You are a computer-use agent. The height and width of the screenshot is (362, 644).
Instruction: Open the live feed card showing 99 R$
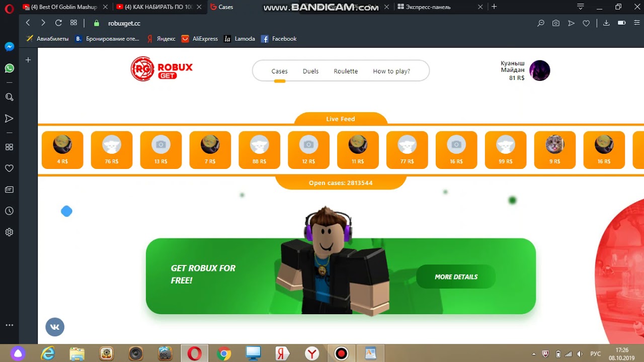[506, 150]
